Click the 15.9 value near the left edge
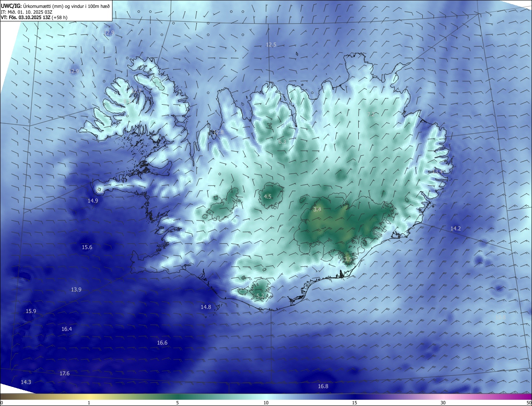 [x=31, y=311]
